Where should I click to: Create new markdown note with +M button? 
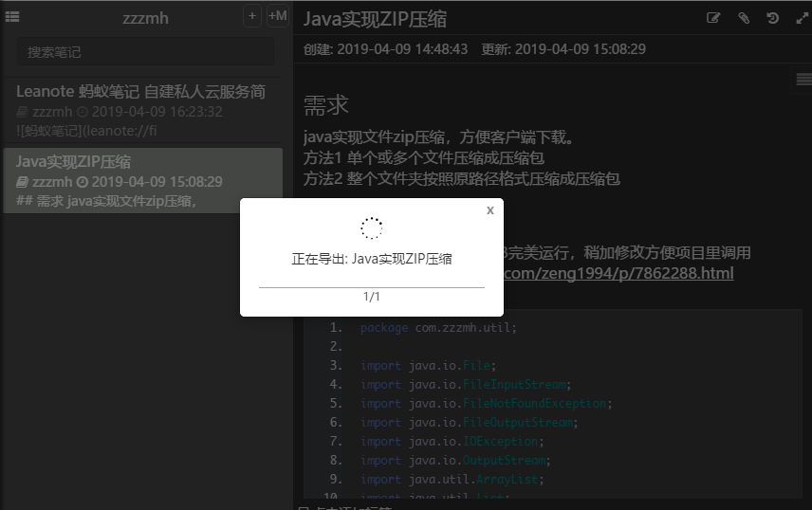pyautogui.click(x=278, y=16)
